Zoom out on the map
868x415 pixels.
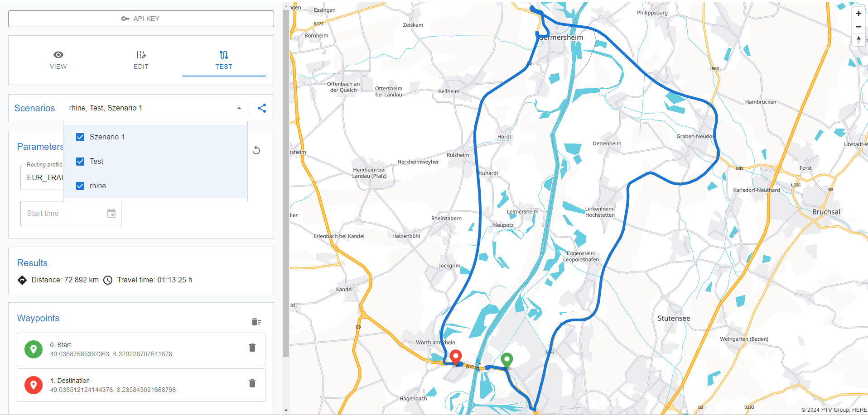858,27
